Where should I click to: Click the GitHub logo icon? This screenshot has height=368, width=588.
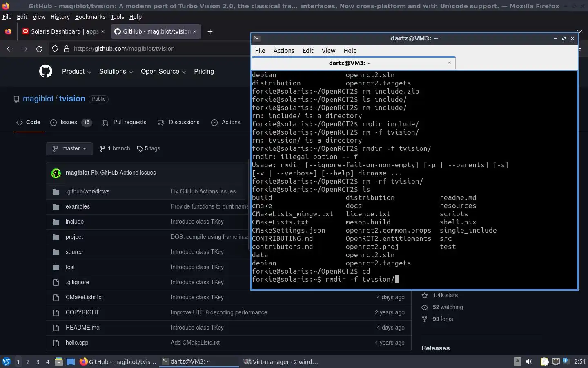click(46, 71)
